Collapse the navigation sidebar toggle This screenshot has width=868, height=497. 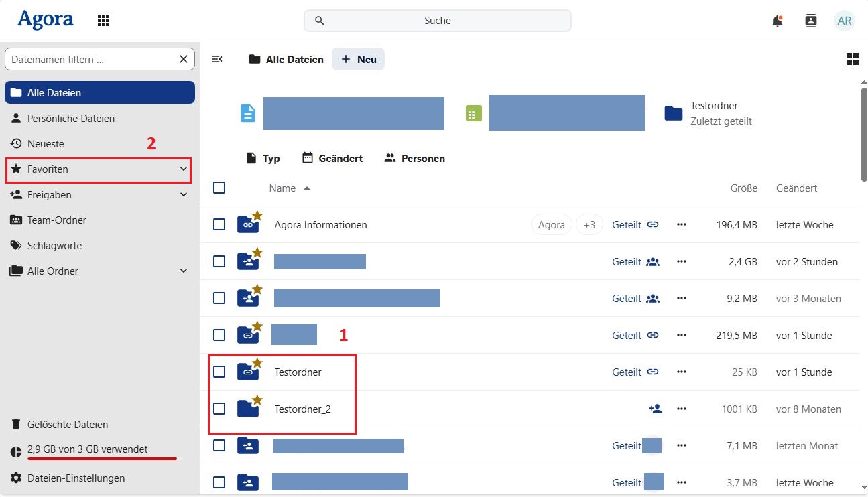pos(217,59)
